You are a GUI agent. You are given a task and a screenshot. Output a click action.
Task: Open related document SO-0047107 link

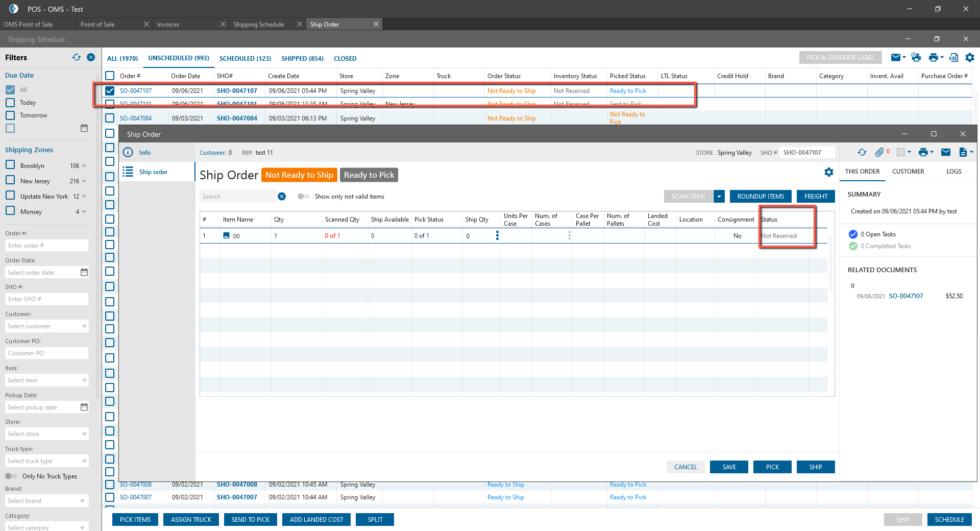[905, 296]
